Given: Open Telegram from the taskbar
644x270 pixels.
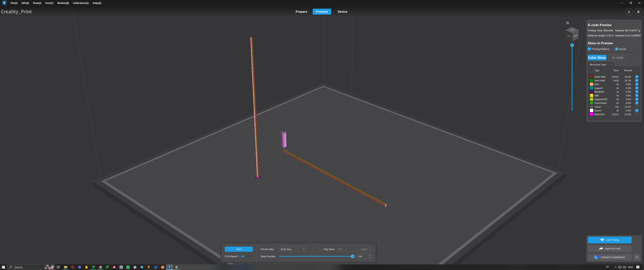Looking at the screenshot, I should (142, 267).
